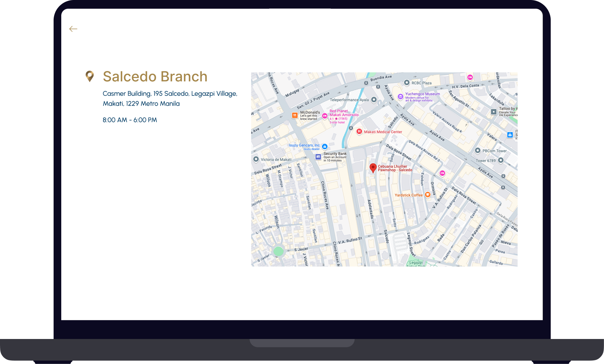Click the Tattoo shop icon on map

click(x=494, y=112)
